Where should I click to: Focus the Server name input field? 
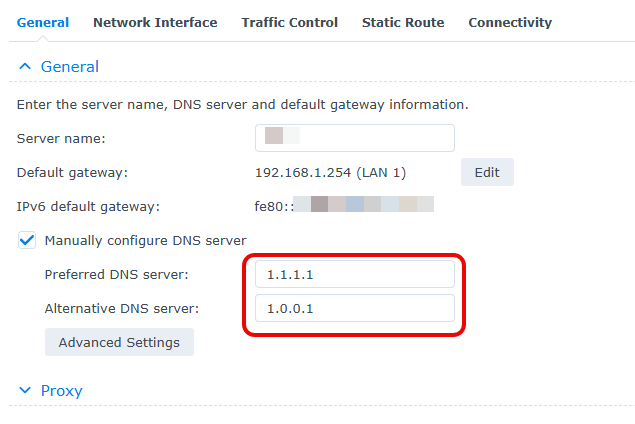[x=355, y=138]
